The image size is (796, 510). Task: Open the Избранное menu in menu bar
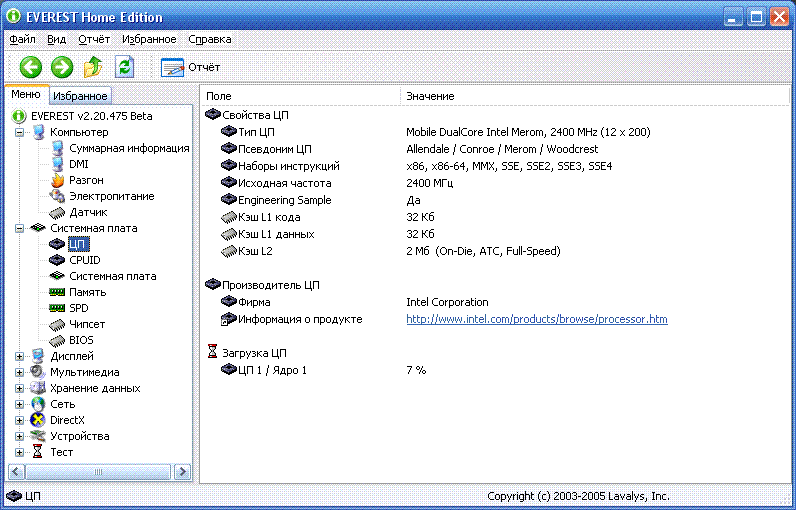coord(149,39)
